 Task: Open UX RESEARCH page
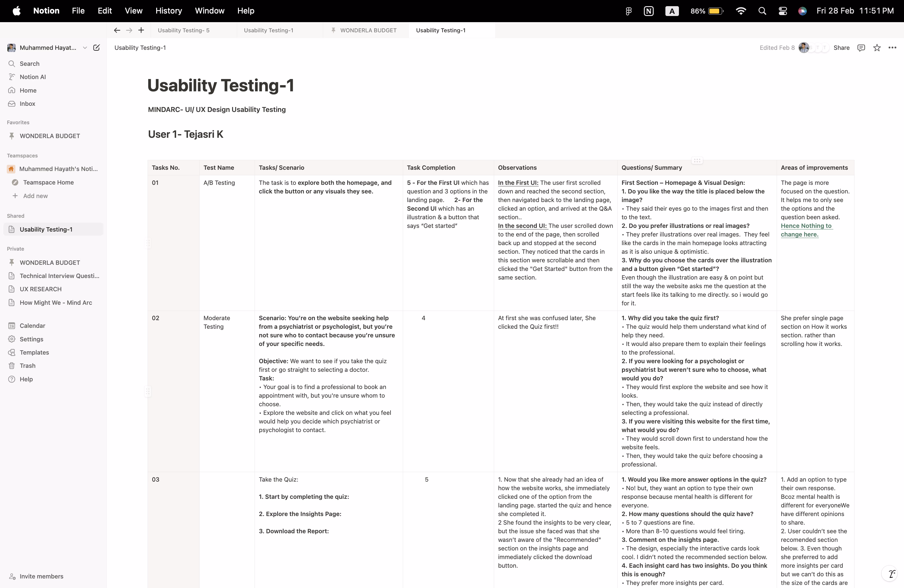(x=53, y=289)
